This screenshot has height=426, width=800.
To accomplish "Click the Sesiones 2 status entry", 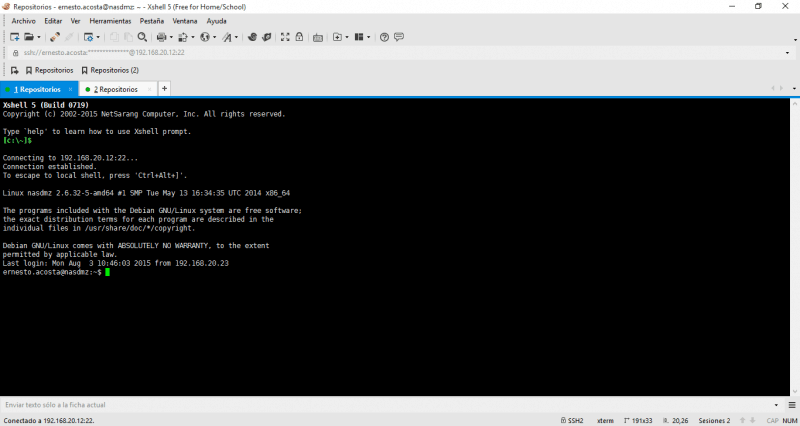I will [714, 421].
